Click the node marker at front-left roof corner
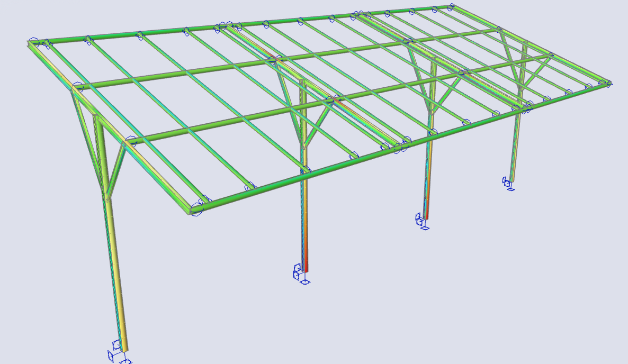628x364 pixels. coord(197,209)
